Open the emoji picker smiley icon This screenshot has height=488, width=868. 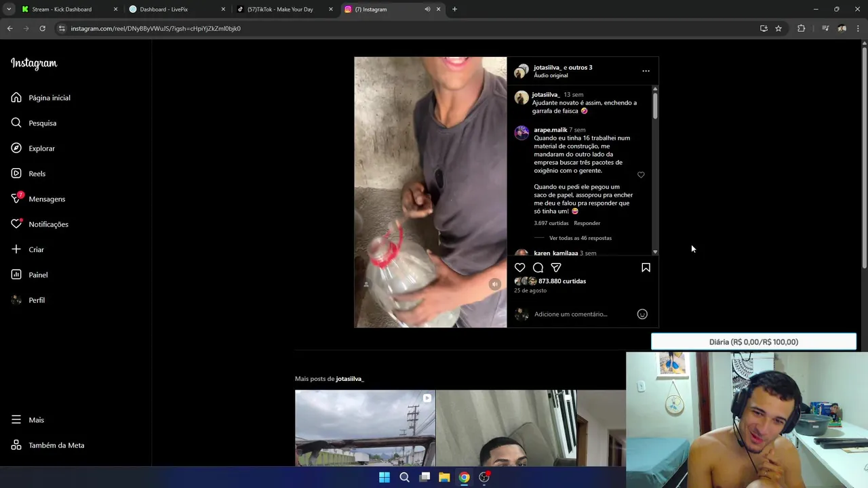(x=642, y=314)
